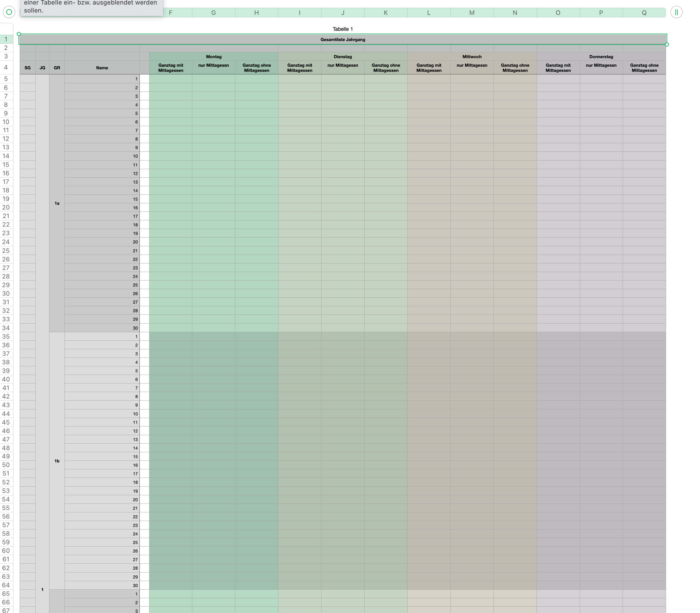
Task: Select row 1 header
Action: coord(6,39)
